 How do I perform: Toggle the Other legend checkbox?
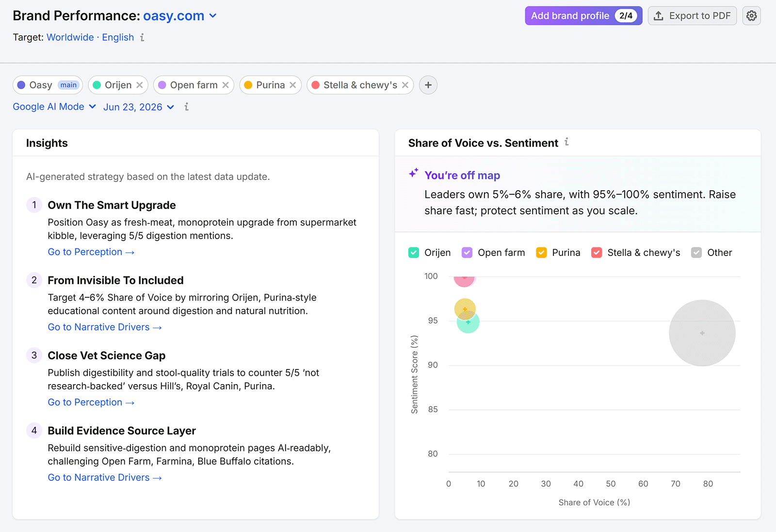696,253
